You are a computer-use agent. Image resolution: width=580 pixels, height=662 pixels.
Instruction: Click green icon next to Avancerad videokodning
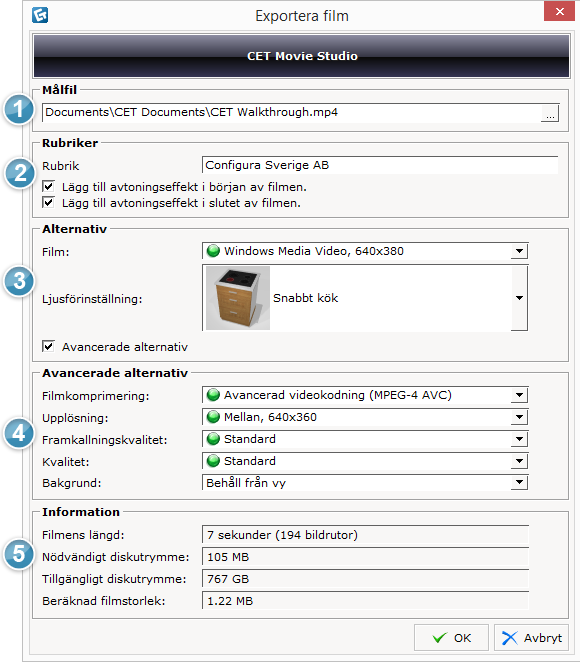coord(214,395)
